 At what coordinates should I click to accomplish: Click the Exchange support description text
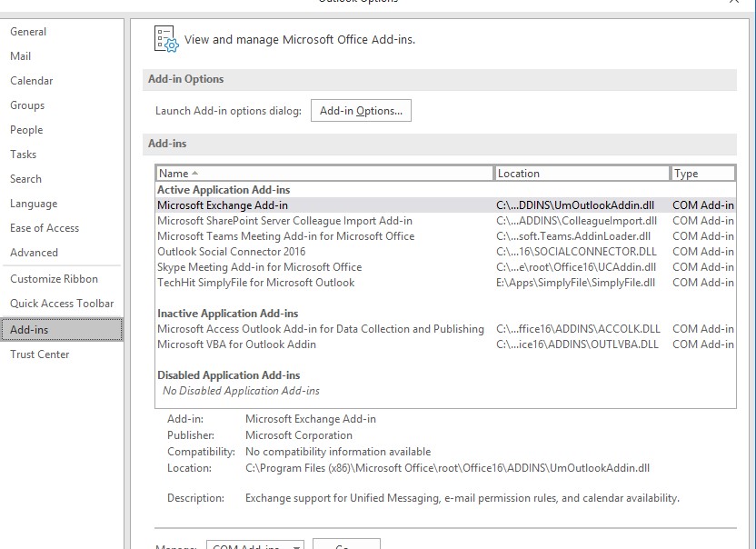tap(462, 498)
